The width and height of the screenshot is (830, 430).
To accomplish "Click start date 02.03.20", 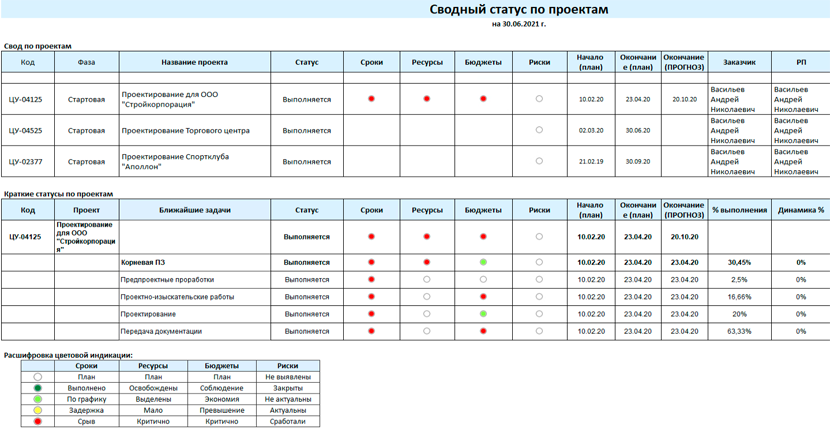I will (590, 130).
